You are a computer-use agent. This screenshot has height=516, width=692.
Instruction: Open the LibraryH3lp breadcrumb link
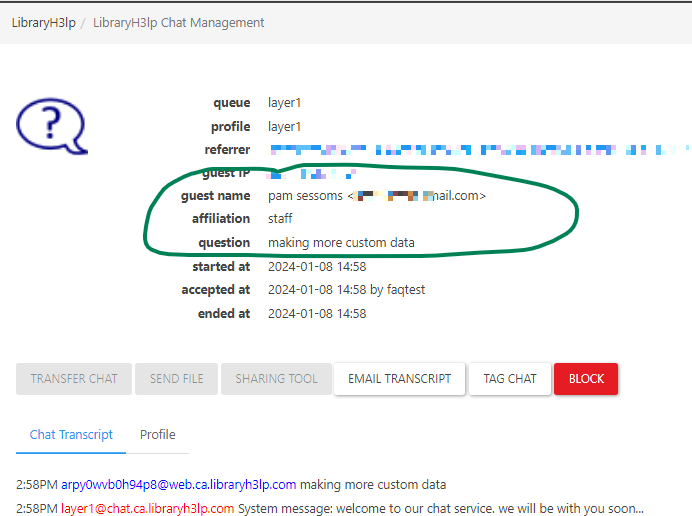click(x=44, y=23)
